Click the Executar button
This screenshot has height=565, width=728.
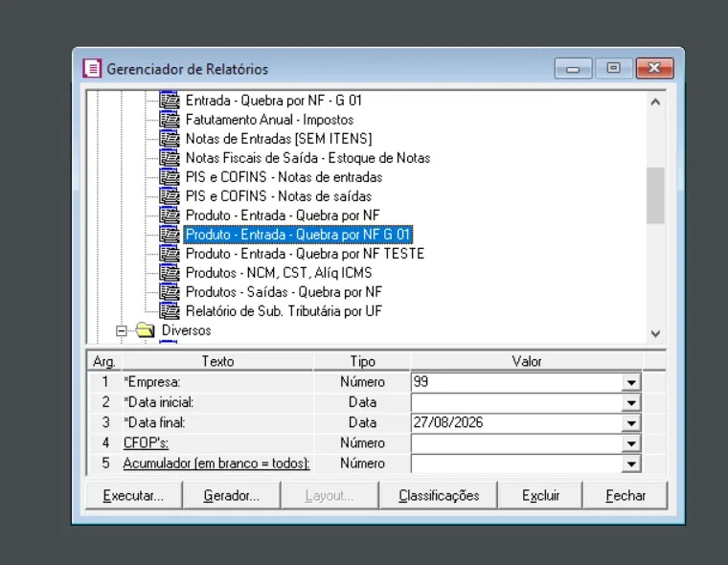coord(134,495)
